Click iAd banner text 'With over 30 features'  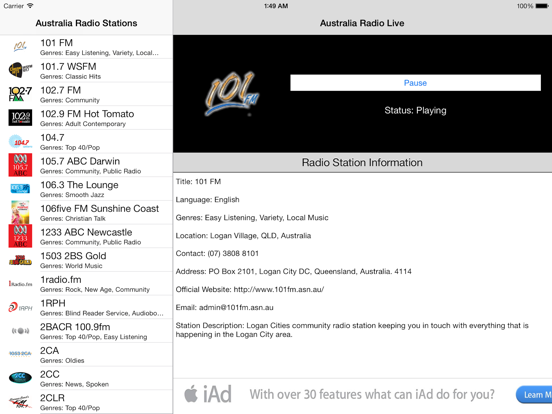[372, 394]
